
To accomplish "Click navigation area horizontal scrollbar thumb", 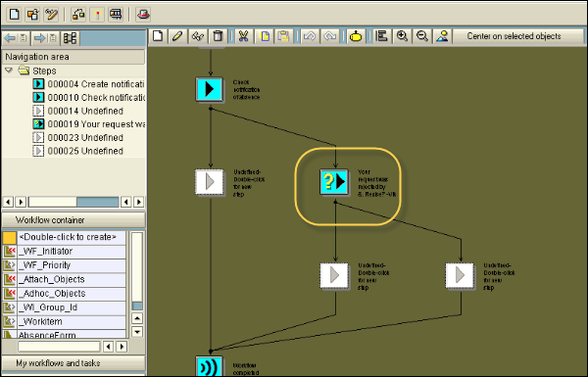I will click(x=98, y=202).
